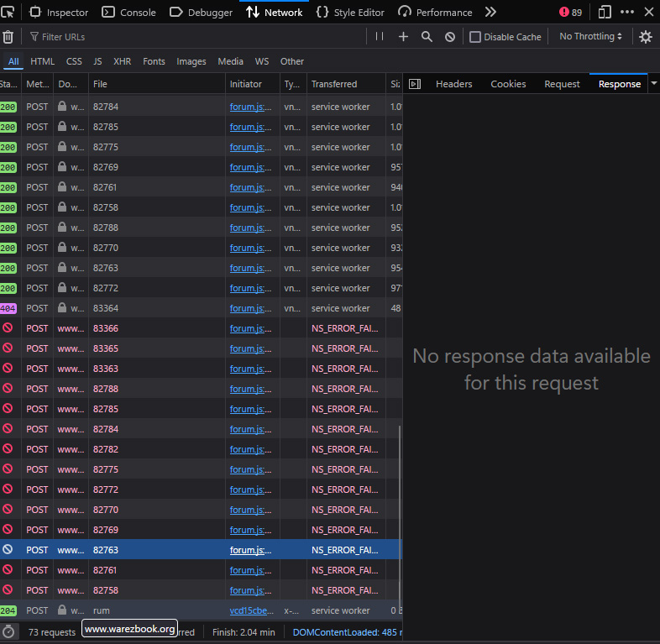Click the performance analysis stopwatch icon
Screen dimensions: 660x644
[9, 631]
